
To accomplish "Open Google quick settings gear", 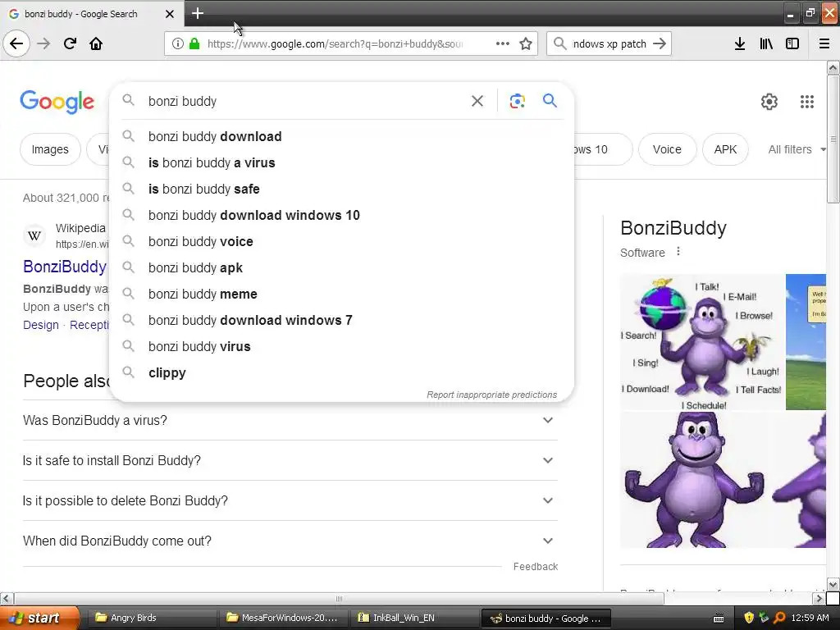I will click(769, 101).
